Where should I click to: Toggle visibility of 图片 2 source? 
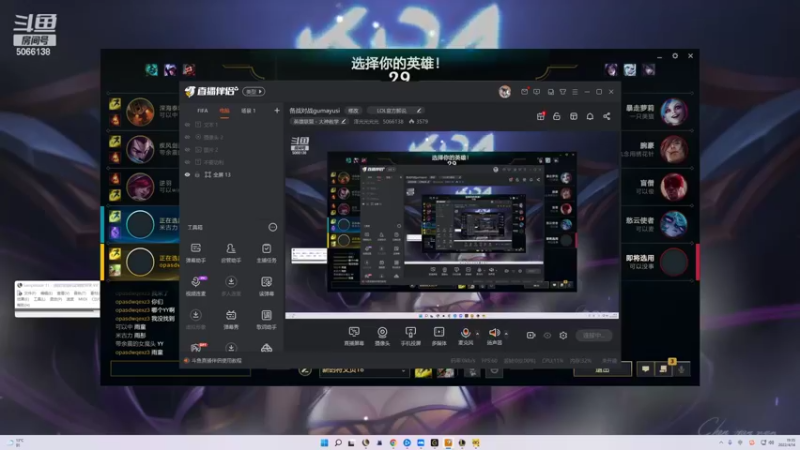(x=187, y=149)
